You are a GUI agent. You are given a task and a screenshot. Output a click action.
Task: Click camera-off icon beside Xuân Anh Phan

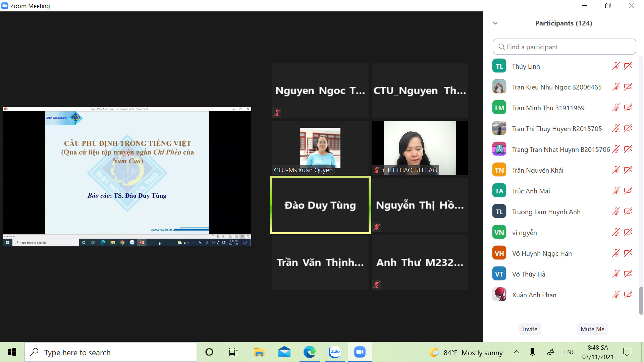[x=628, y=295]
